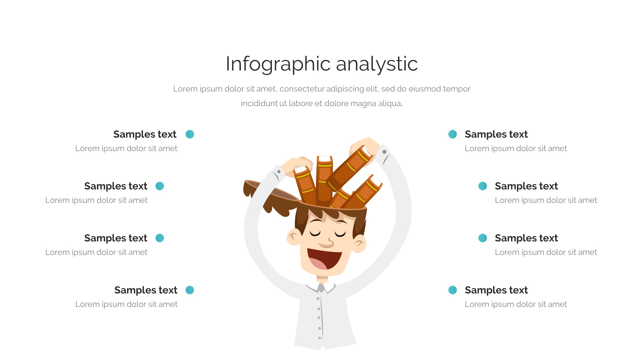Select the upright book in the character's head
Image resolution: width=644 pixels, height=362 pixels.
[x=325, y=178]
